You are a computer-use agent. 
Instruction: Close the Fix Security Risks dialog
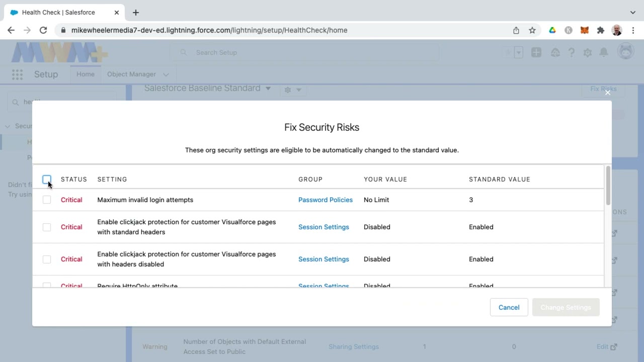(607, 93)
